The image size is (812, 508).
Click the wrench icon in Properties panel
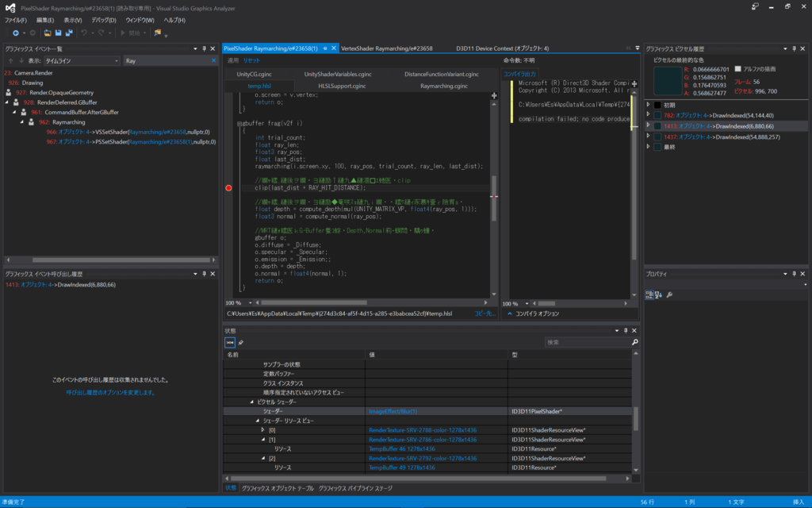669,294
